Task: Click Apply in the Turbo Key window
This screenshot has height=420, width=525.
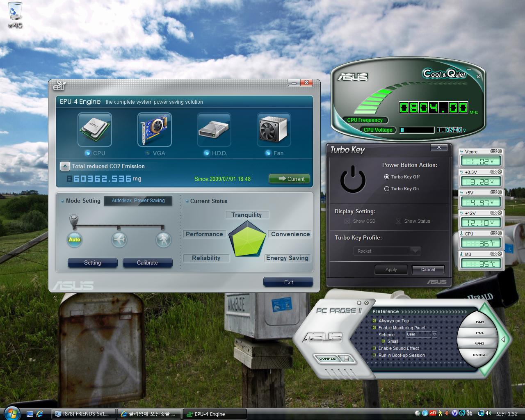Action: tap(391, 269)
